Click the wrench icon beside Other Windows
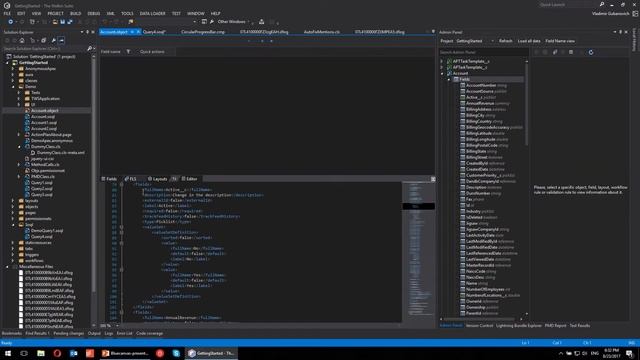640x360 pixels. coord(212,22)
